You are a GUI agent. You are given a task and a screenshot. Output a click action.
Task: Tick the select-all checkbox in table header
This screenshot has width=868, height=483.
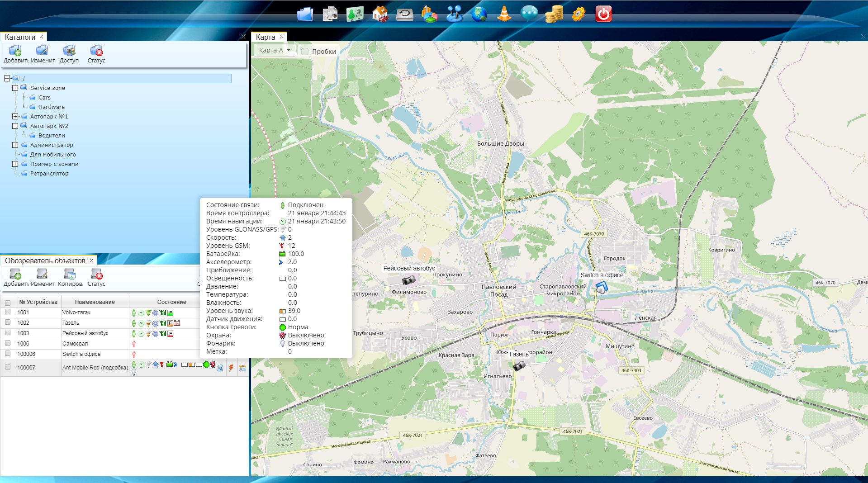point(8,303)
